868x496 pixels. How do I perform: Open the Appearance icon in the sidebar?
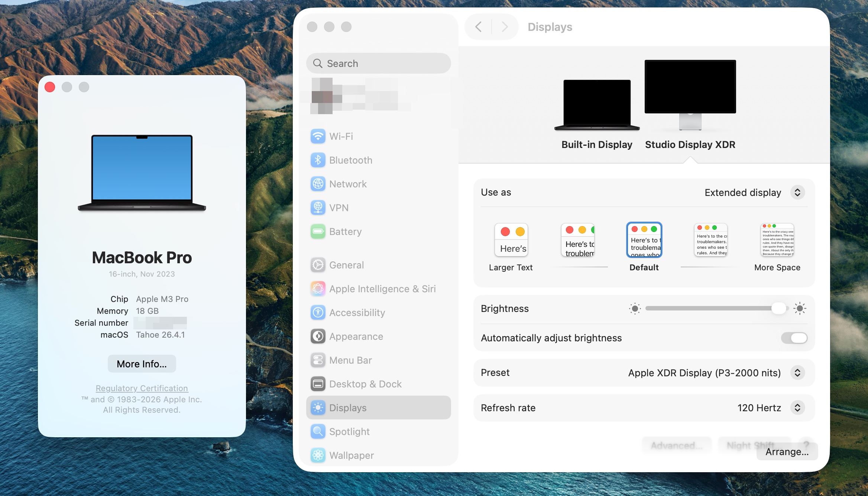(x=318, y=336)
